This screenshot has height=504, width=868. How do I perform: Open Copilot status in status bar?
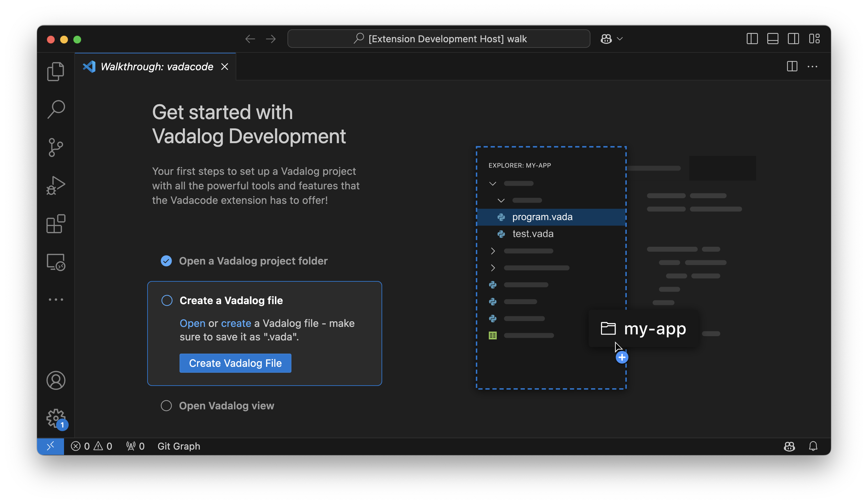(789, 446)
